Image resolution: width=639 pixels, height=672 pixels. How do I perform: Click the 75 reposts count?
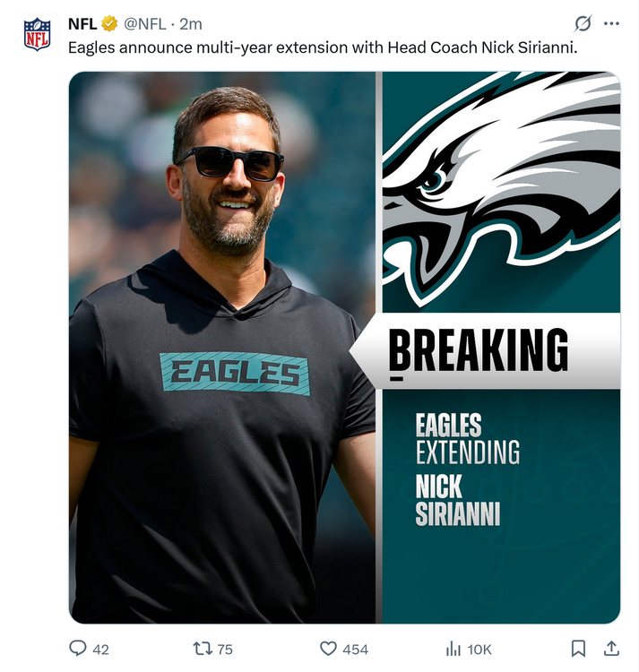pos(224,649)
